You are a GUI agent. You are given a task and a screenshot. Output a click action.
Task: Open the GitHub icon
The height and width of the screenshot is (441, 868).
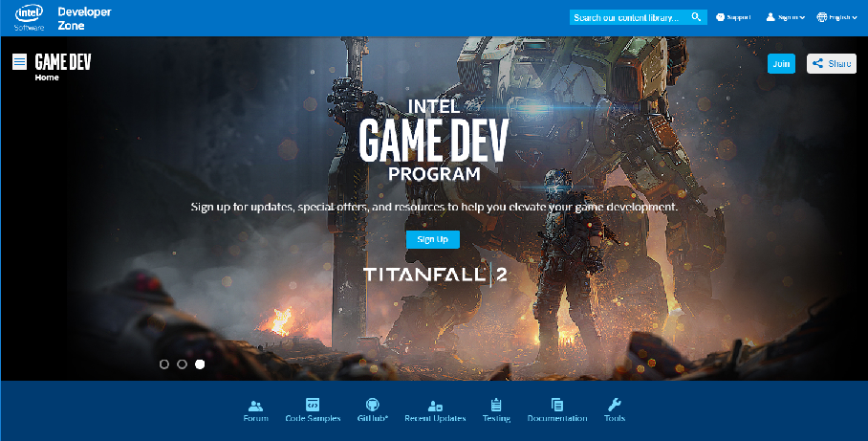tap(373, 405)
